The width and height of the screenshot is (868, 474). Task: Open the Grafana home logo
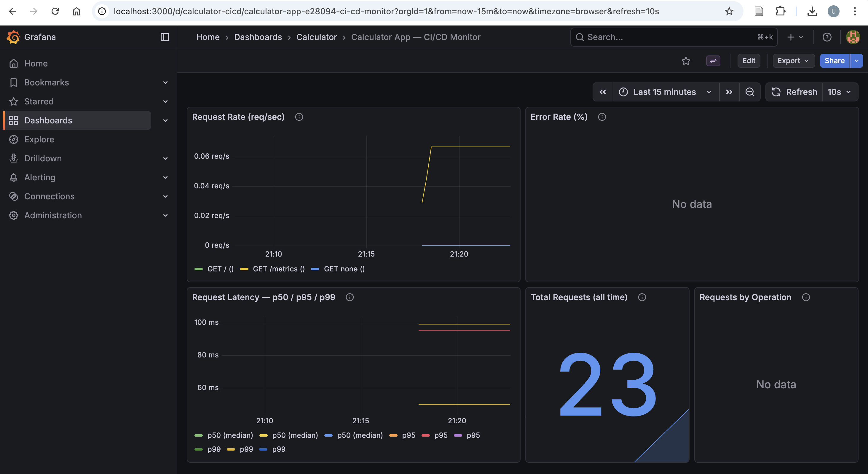pos(13,37)
